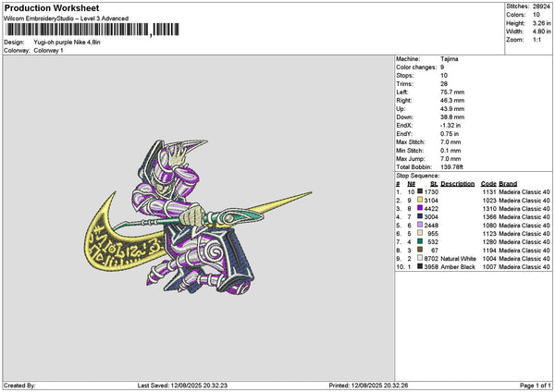
Task: Click stitch count "67" in stop row 8
Action: click(x=435, y=251)
